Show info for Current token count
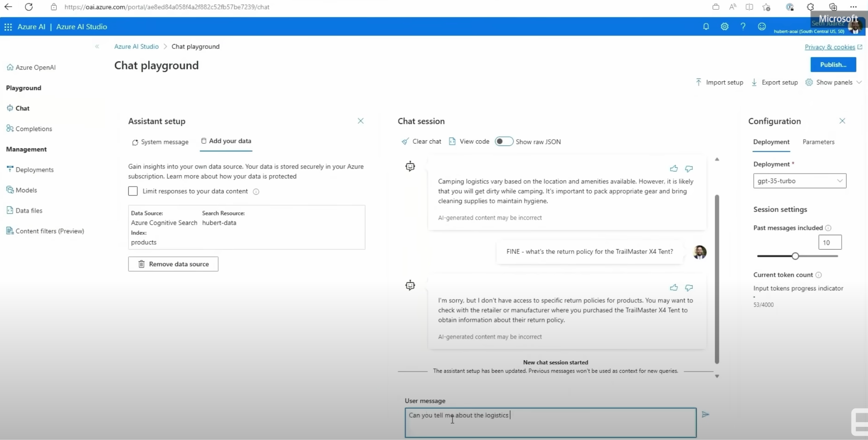 tap(818, 275)
